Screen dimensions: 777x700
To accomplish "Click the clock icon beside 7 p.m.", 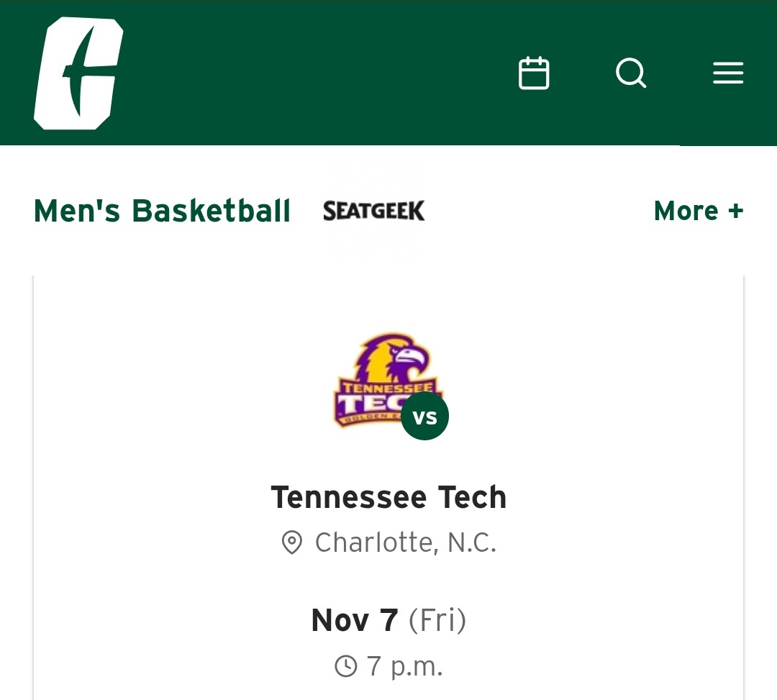I will tap(346, 666).
